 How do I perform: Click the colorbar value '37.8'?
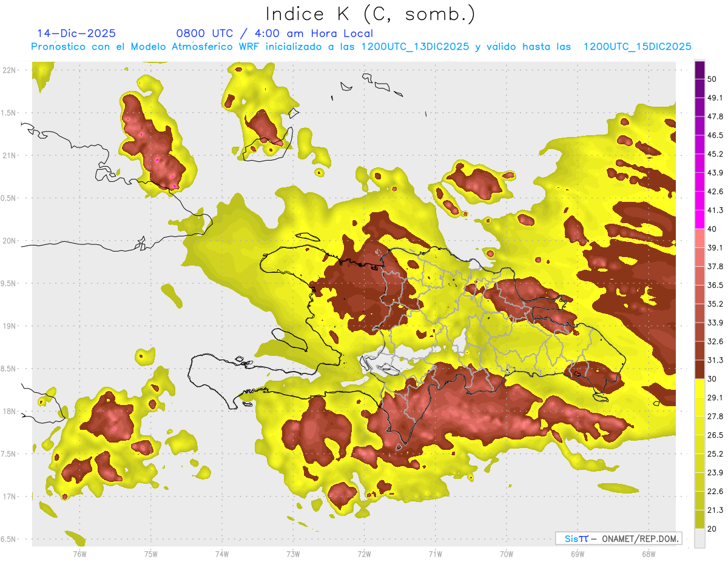click(715, 267)
